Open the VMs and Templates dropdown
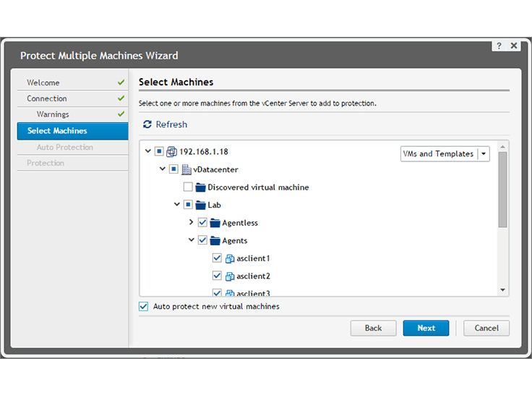532x398 pixels. point(445,154)
